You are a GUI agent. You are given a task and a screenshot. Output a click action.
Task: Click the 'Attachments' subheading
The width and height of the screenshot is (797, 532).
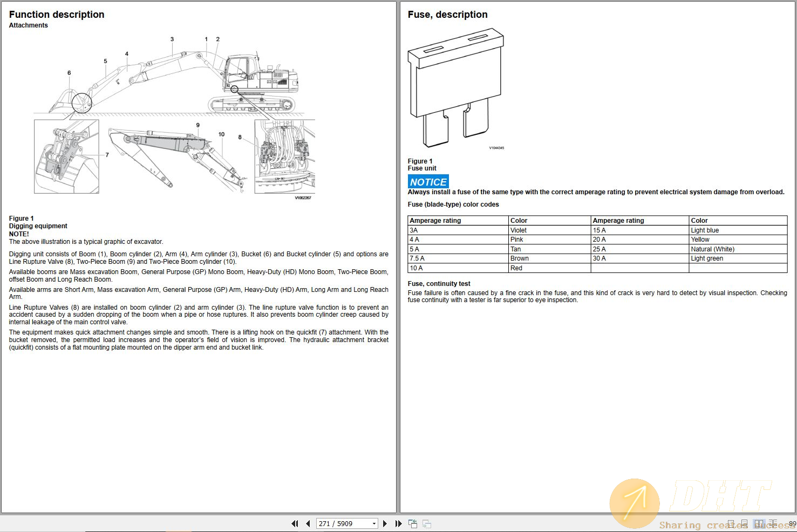pyautogui.click(x=28, y=25)
